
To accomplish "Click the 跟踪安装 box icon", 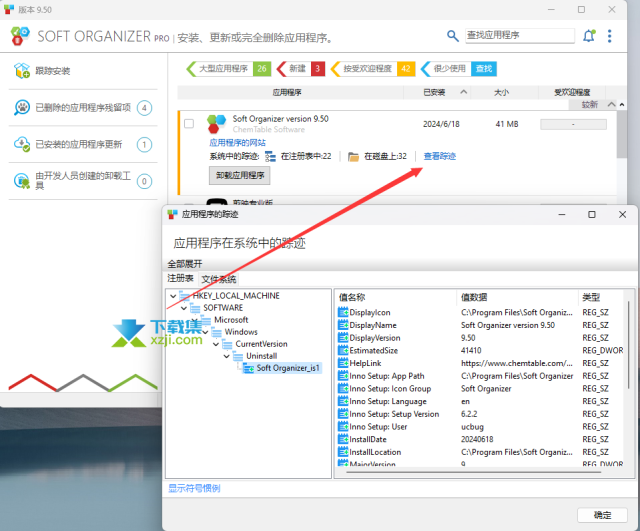I will point(22,71).
